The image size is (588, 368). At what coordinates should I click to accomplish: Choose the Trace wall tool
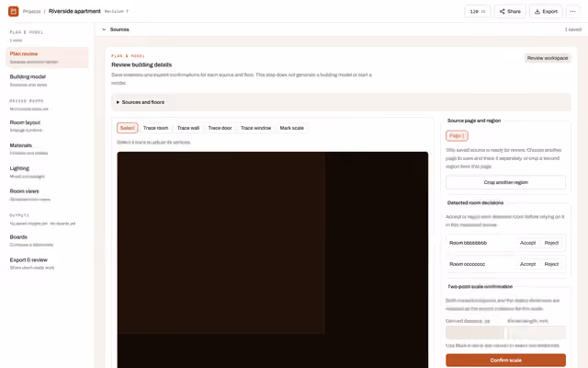(x=188, y=128)
